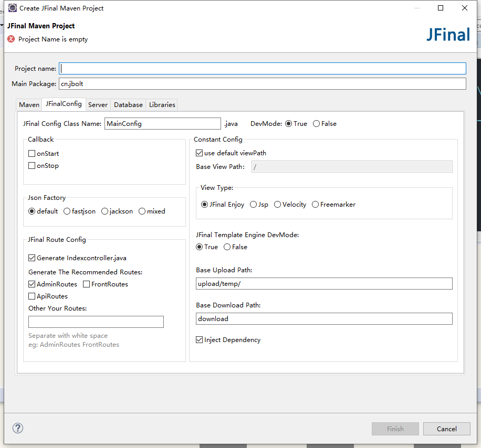Switch to the Libraries tab

click(x=162, y=104)
